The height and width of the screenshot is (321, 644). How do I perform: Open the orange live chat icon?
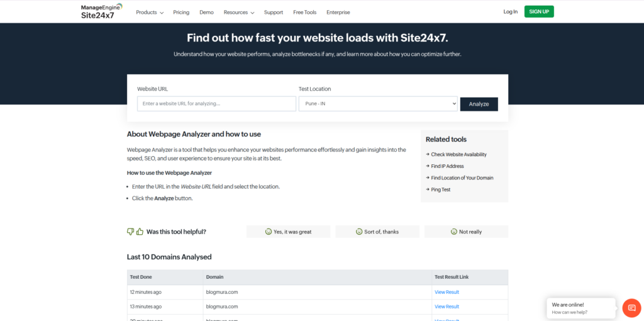pos(631,308)
